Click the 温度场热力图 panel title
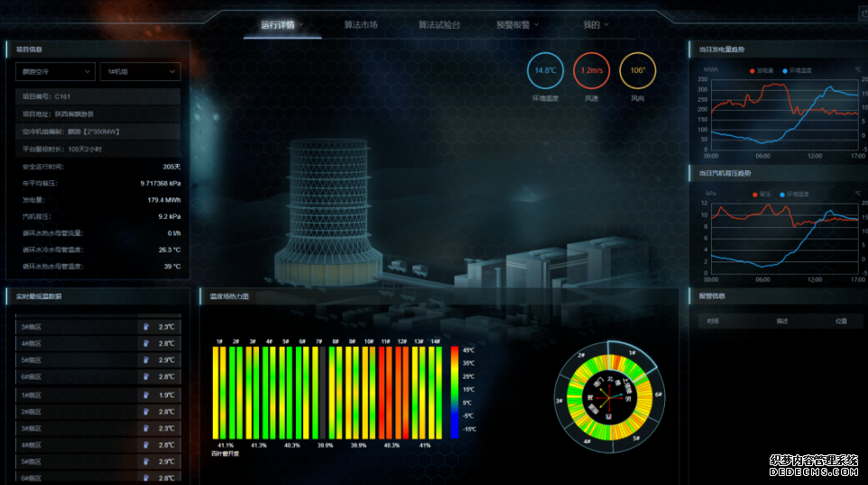 229,297
